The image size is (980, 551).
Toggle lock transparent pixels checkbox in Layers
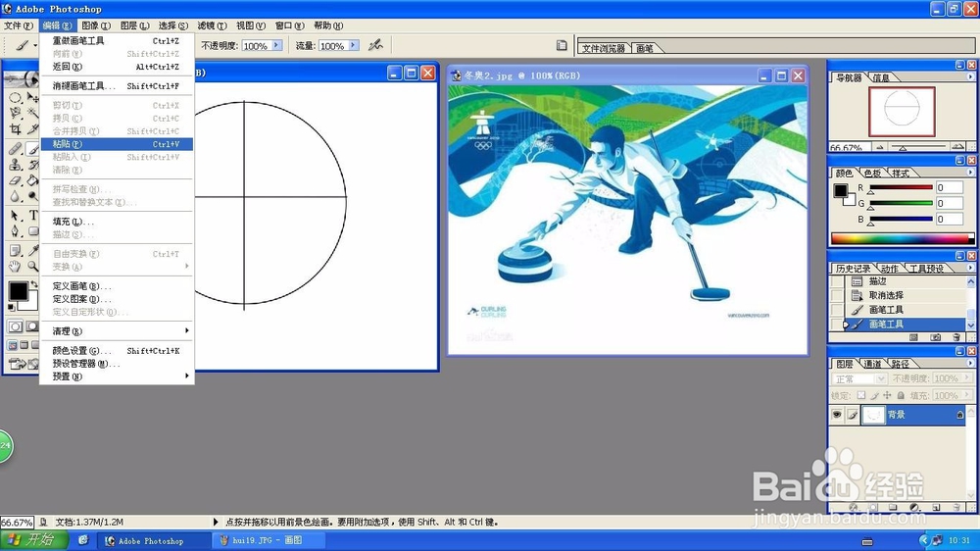coord(861,395)
